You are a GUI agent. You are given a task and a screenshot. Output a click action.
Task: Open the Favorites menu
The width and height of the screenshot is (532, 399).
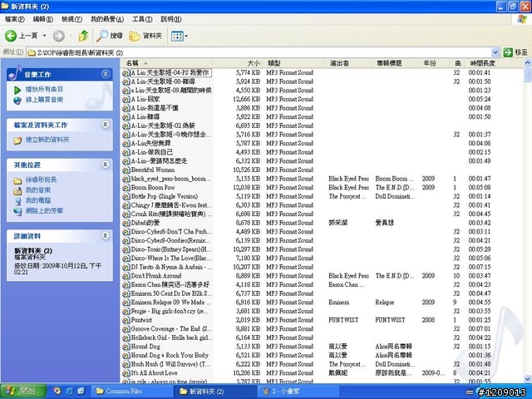pyautogui.click(x=107, y=19)
